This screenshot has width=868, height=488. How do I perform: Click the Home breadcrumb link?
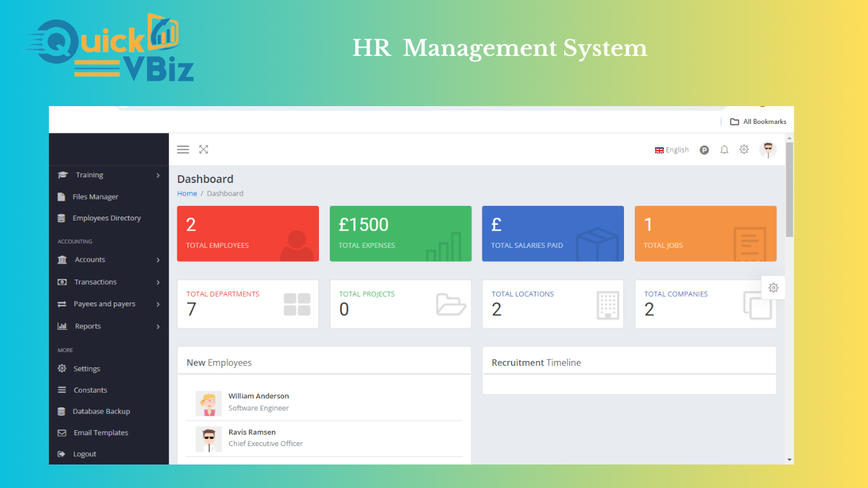click(x=187, y=194)
